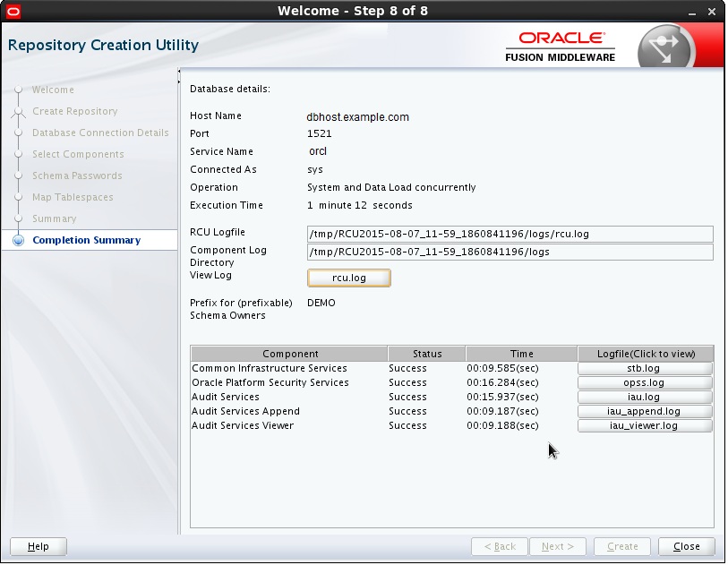728x565 pixels.
Task: View the opss.log logfile
Action: (x=645, y=383)
